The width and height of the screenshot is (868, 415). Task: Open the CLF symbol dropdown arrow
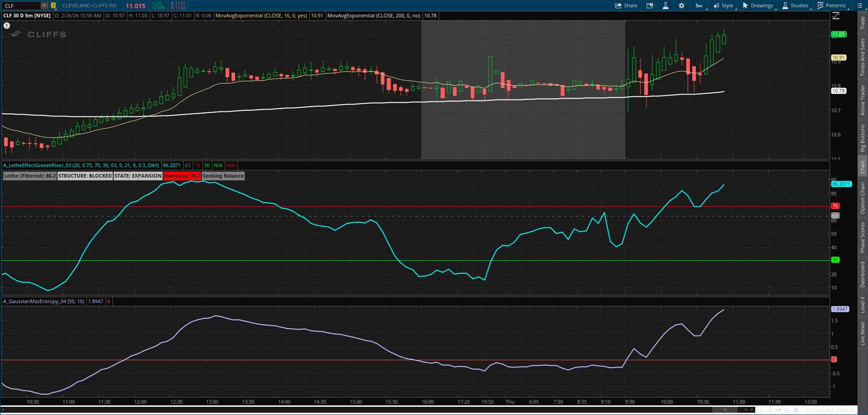coord(44,5)
